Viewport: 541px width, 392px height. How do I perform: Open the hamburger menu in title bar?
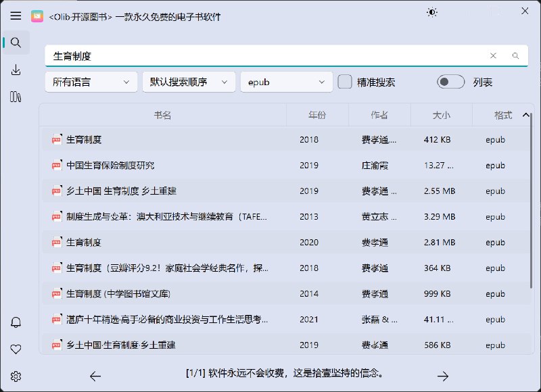coord(16,16)
